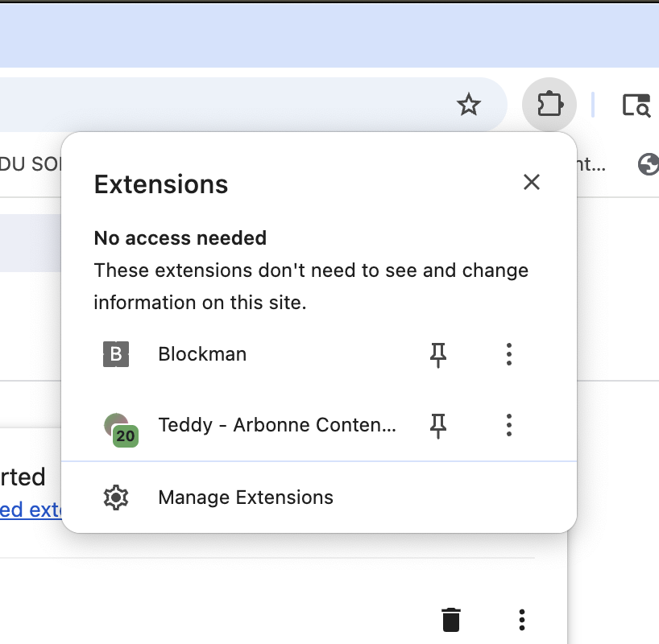Image resolution: width=659 pixels, height=644 pixels.
Task: Click the Teddy extension icon with the 20 badge
Action: 118,427
